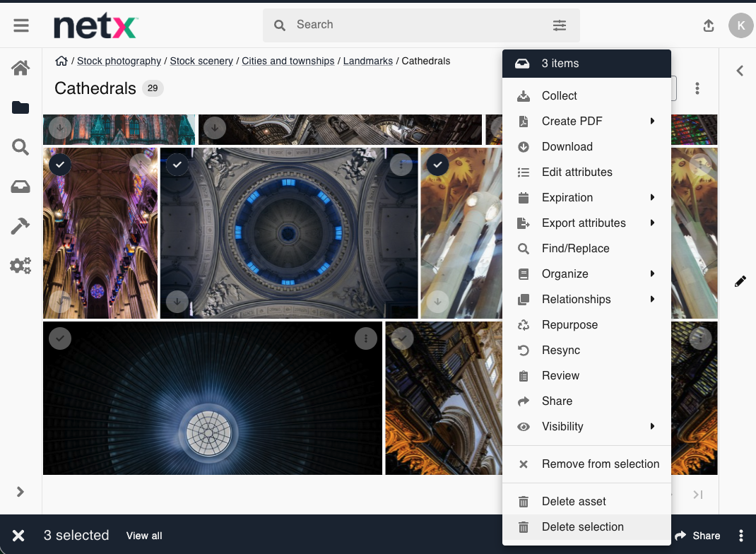Uncheck the dome ceiling image checkbox
The height and width of the screenshot is (554, 756).
tap(177, 165)
